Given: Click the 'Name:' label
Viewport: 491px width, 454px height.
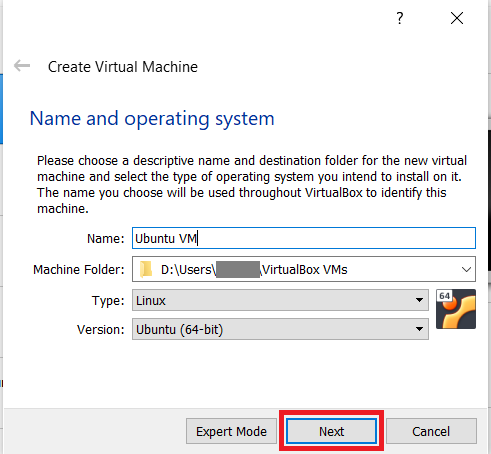Looking at the screenshot, I should coord(106,239).
